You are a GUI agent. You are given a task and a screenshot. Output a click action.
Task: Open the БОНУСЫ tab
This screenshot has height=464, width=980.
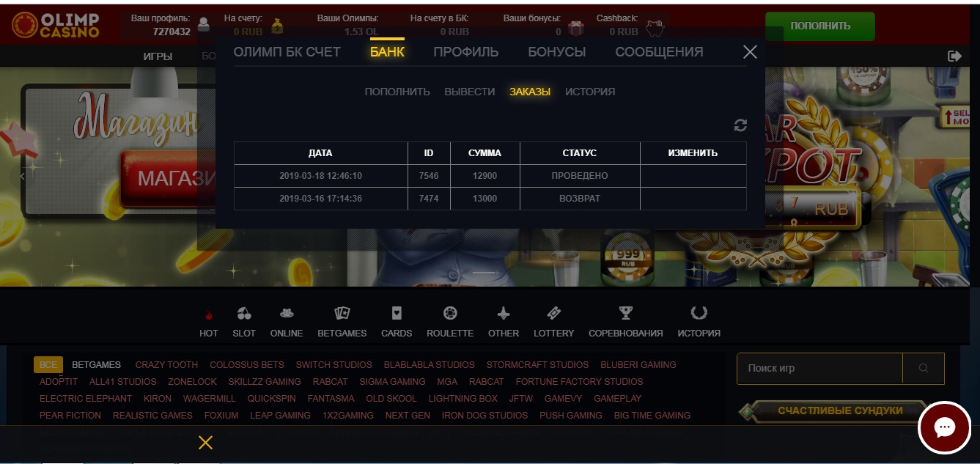(x=557, y=52)
